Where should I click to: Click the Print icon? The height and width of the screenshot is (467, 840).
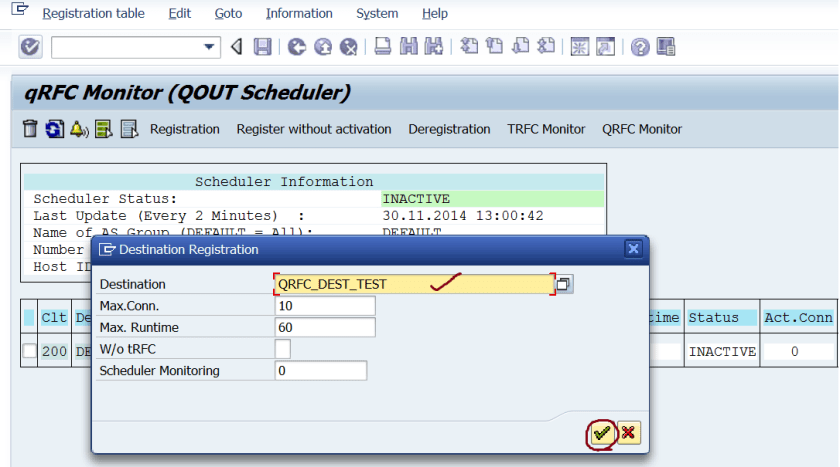tap(382, 47)
